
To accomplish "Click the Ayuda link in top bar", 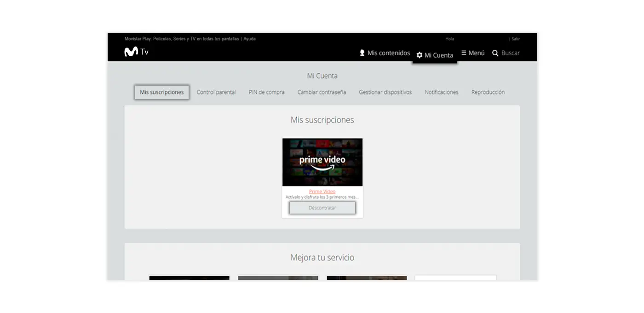I will (x=249, y=39).
